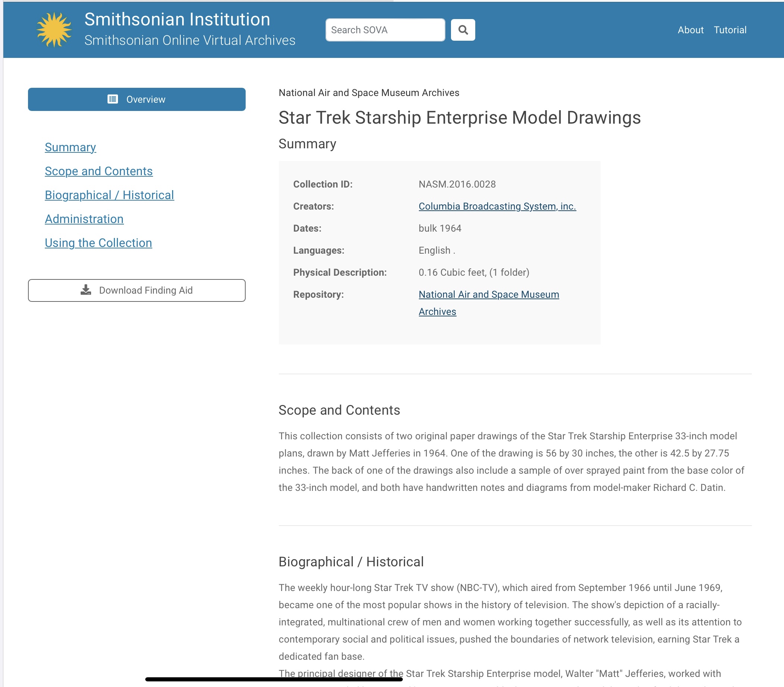Focus the Search SOVA input field

coord(385,30)
